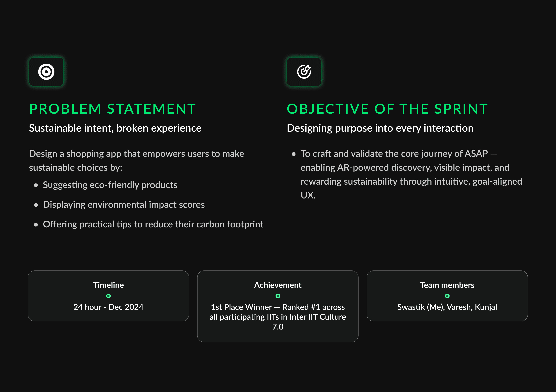
Task: Click the 24 hour - Dec 2024 text
Action: click(108, 307)
